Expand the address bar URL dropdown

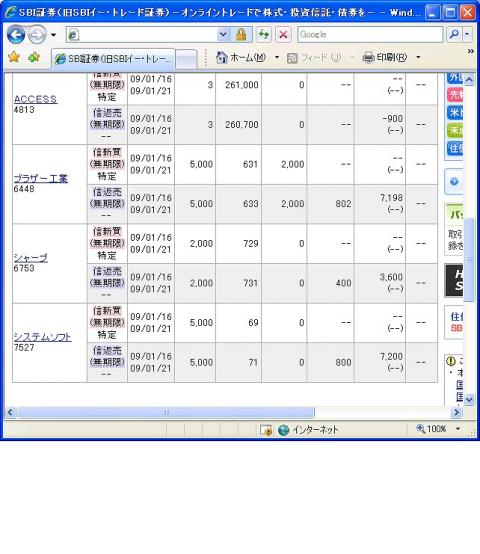(223, 35)
